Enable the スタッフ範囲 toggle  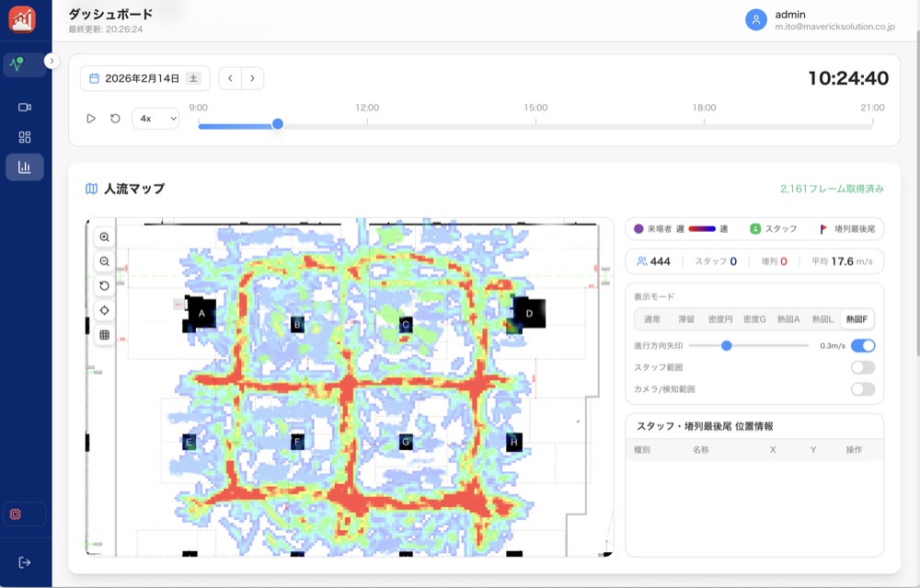coord(862,367)
